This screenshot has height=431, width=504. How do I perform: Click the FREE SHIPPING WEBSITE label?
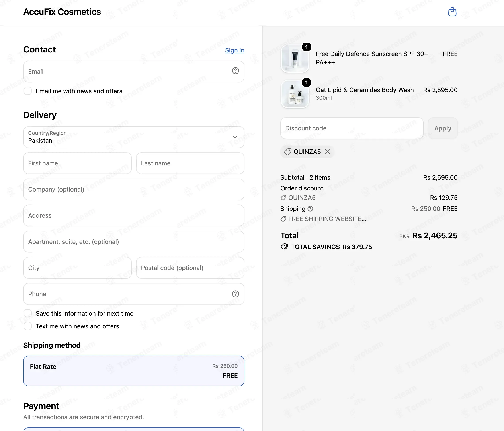[x=327, y=219]
